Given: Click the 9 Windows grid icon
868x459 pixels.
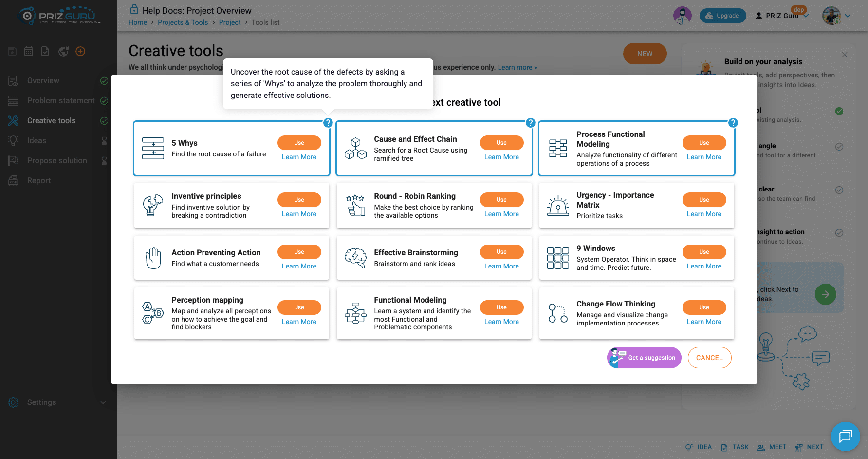Looking at the screenshot, I should [558, 258].
